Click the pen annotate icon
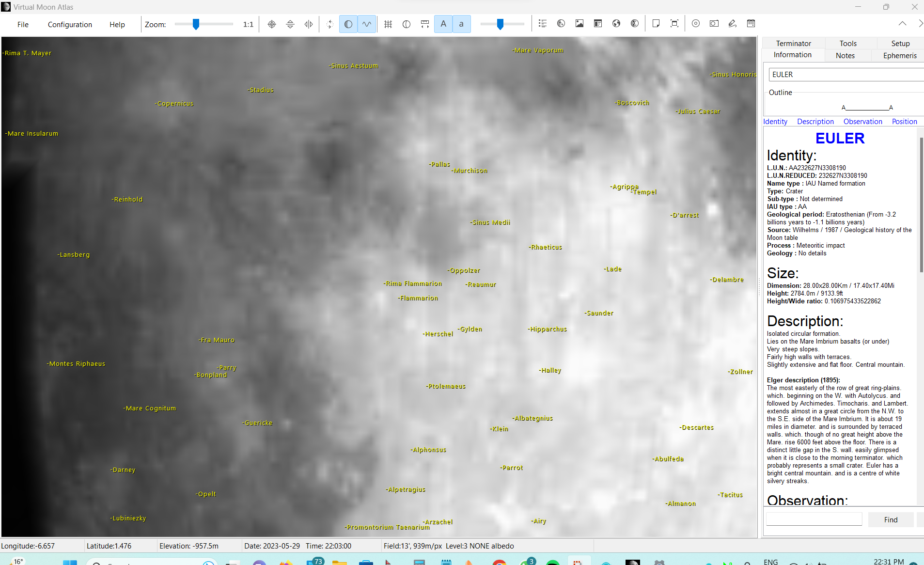This screenshot has width=924, height=565. 733,24
